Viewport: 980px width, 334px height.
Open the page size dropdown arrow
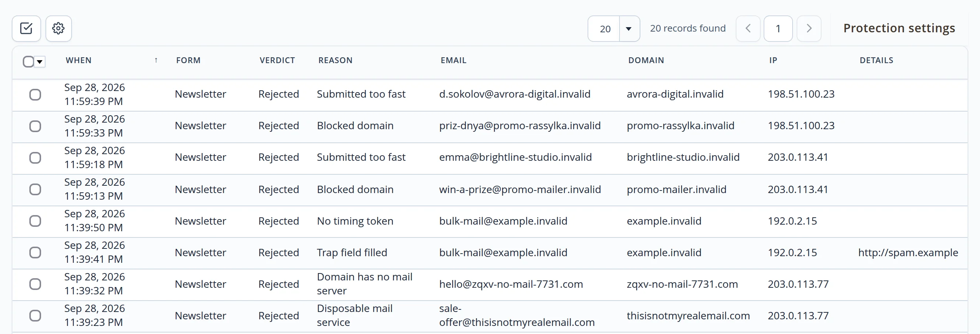tap(629, 29)
